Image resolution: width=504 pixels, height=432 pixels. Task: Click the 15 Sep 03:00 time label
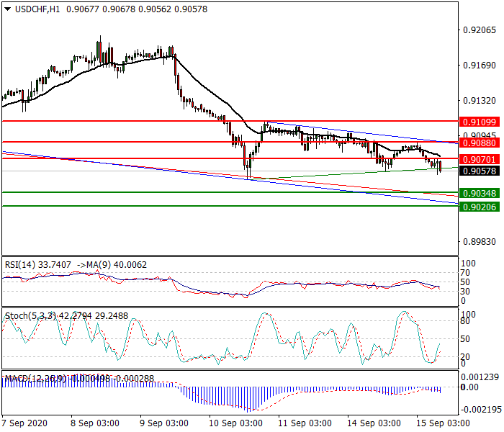[444, 423]
